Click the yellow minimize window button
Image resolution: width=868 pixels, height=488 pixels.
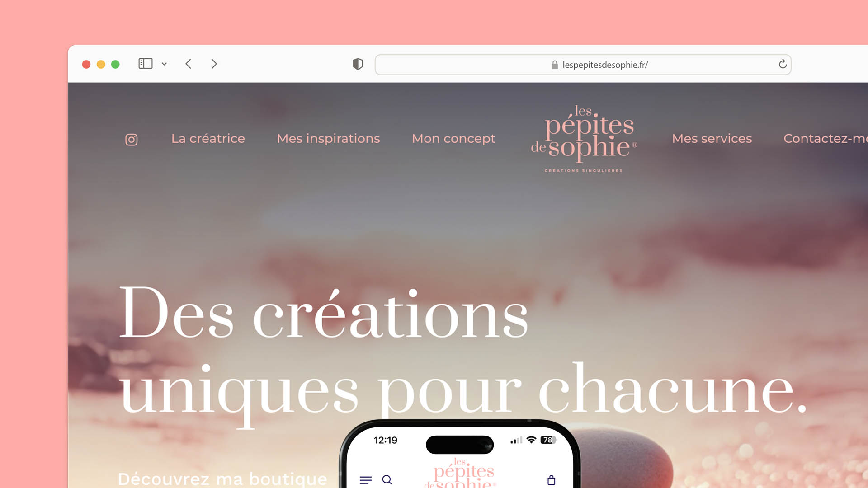point(101,64)
